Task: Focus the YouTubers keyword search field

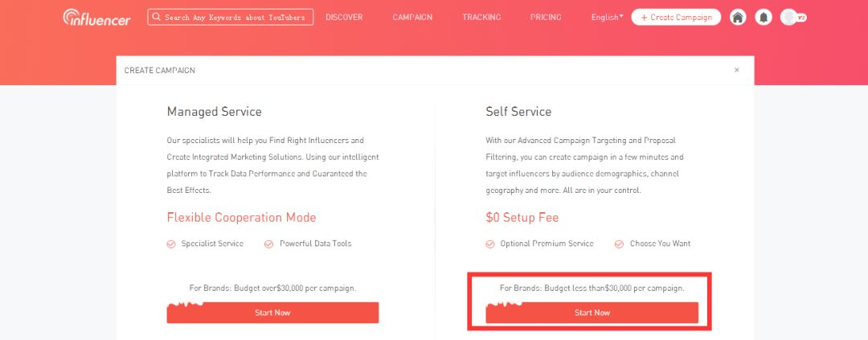Action: coord(231,17)
